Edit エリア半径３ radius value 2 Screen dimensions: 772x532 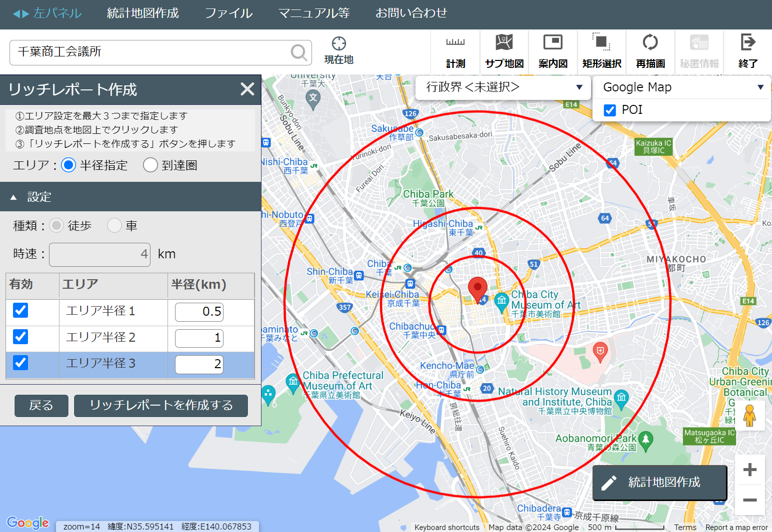pos(199,364)
